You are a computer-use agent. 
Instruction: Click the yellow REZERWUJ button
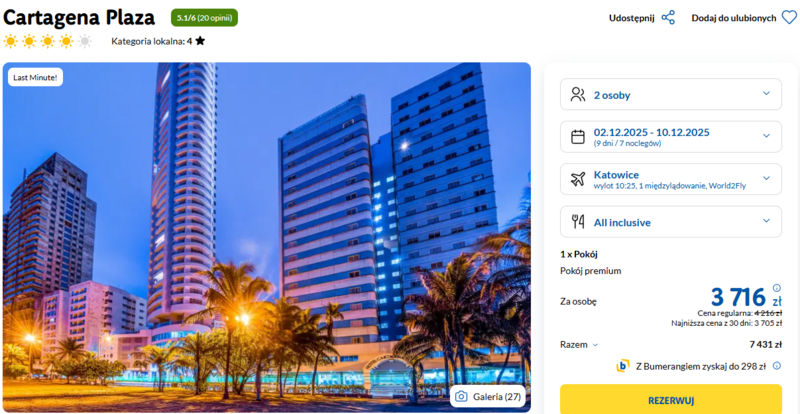pyautogui.click(x=671, y=399)
